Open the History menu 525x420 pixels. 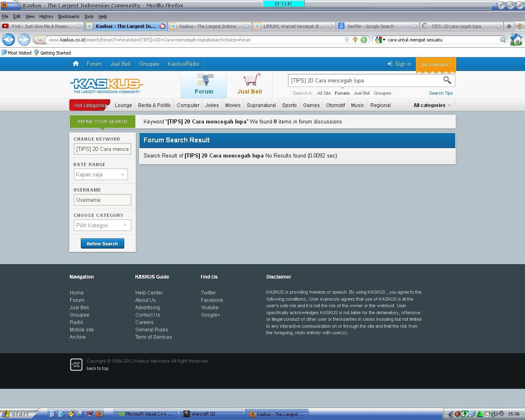pyautogui.click(x=46, y=16)
